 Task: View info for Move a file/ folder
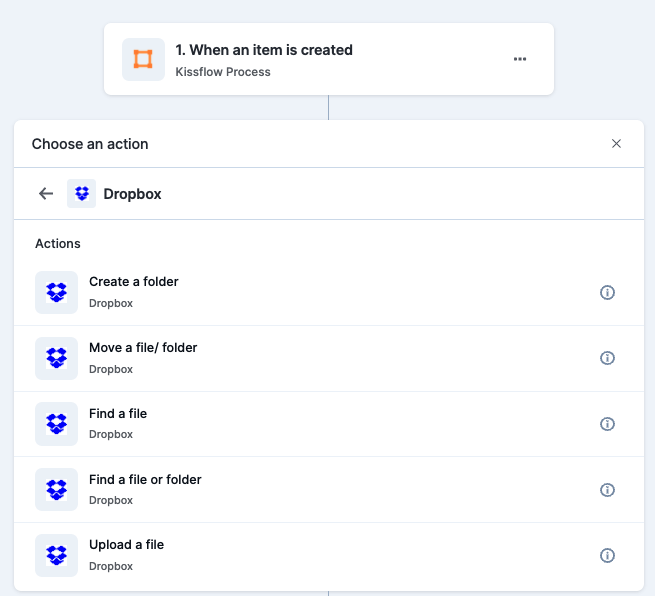(607, 358)
